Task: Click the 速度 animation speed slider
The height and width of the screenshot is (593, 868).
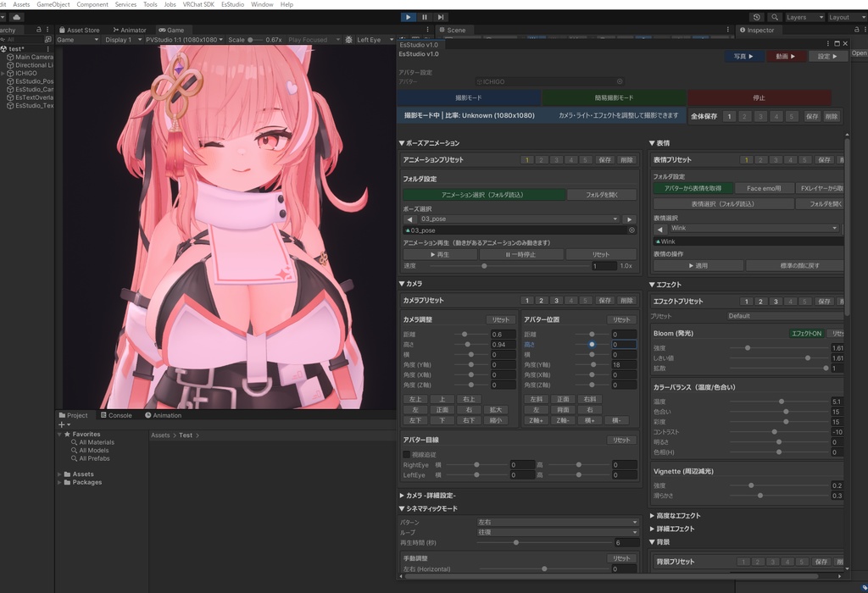Action: 483,265
